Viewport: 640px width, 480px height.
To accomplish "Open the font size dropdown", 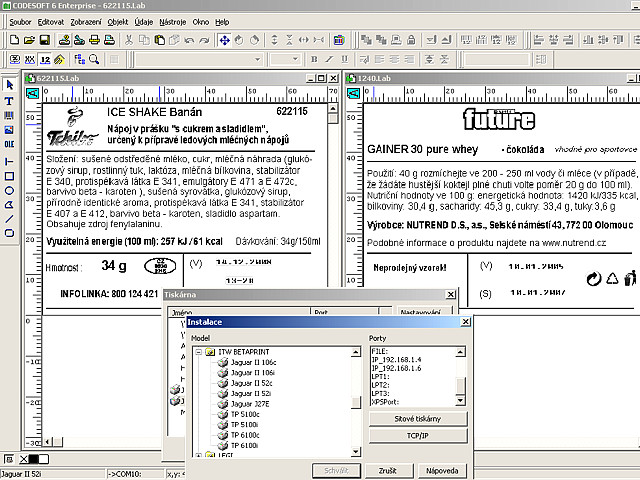I will [x=296, y=60].
